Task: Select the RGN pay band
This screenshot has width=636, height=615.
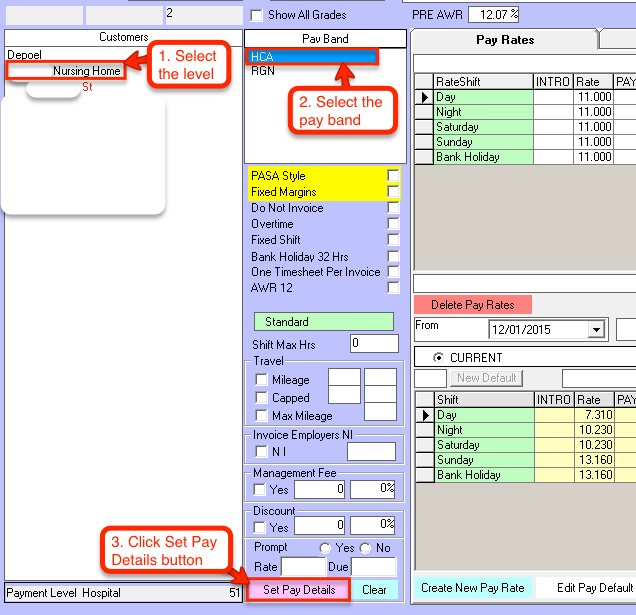Action: pyautogui.click(x=264, y=71)
